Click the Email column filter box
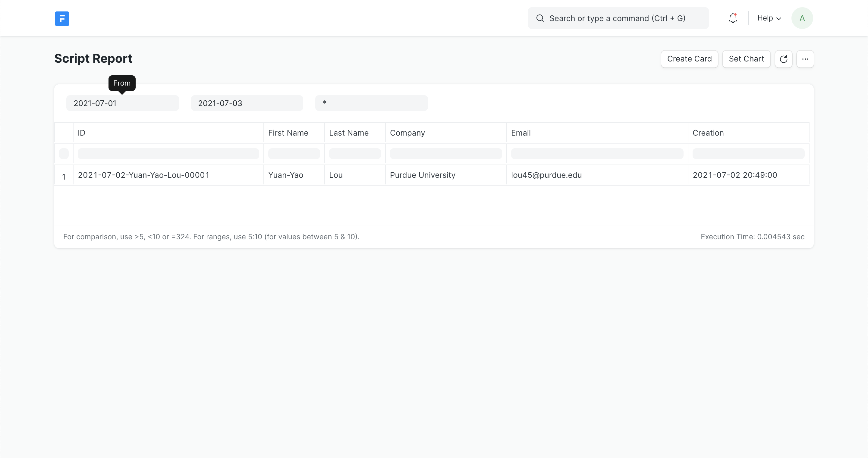 [597, 154]
